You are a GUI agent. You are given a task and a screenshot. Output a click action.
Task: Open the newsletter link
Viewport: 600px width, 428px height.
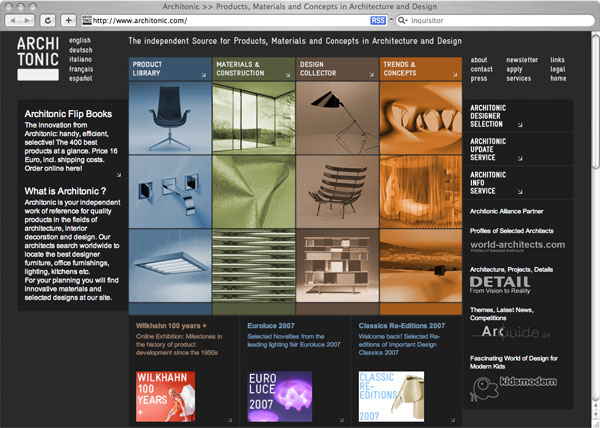coord(522,60)
